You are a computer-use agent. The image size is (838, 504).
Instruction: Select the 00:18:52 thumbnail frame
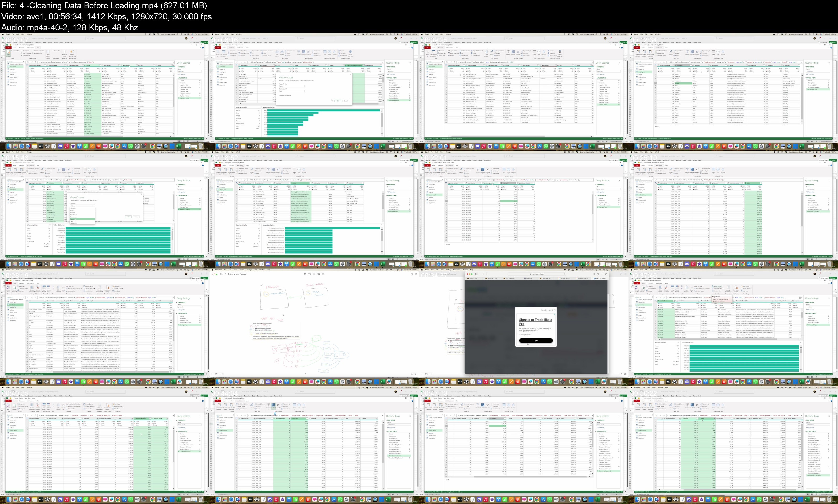(314, 210)
